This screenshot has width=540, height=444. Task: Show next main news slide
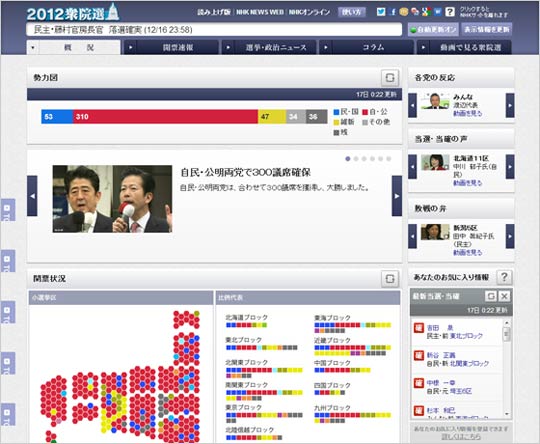click(x=397, y=196)
